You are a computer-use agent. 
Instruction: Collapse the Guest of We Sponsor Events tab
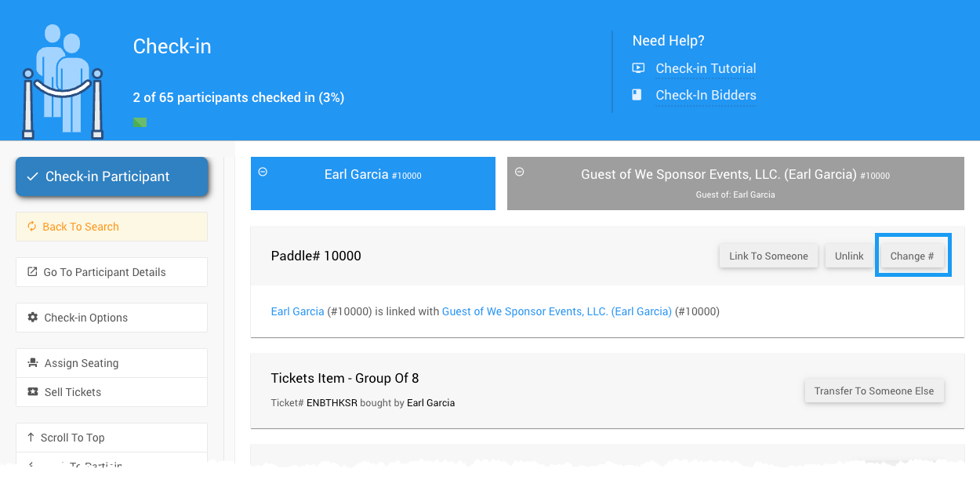coord(519,172)
